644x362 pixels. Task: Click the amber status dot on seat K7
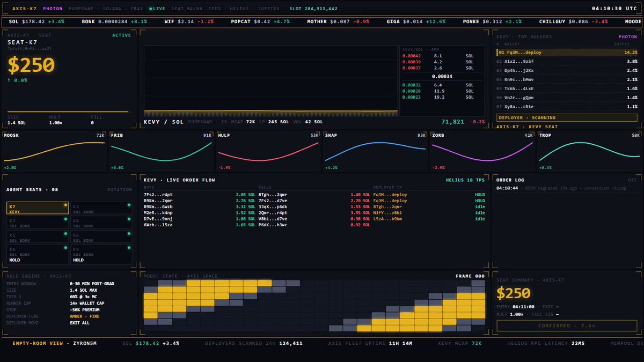(65, 205)
